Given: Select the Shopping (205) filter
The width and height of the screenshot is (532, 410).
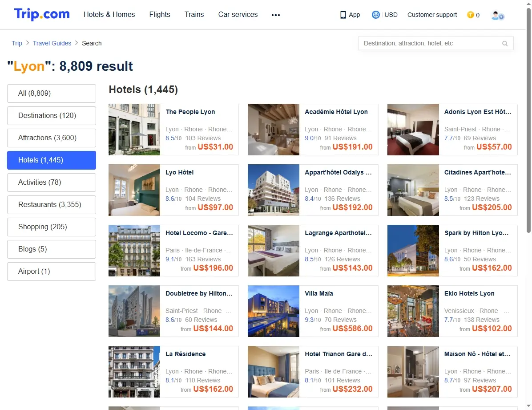Looking at the screenshot, I should tap(52, 227).
